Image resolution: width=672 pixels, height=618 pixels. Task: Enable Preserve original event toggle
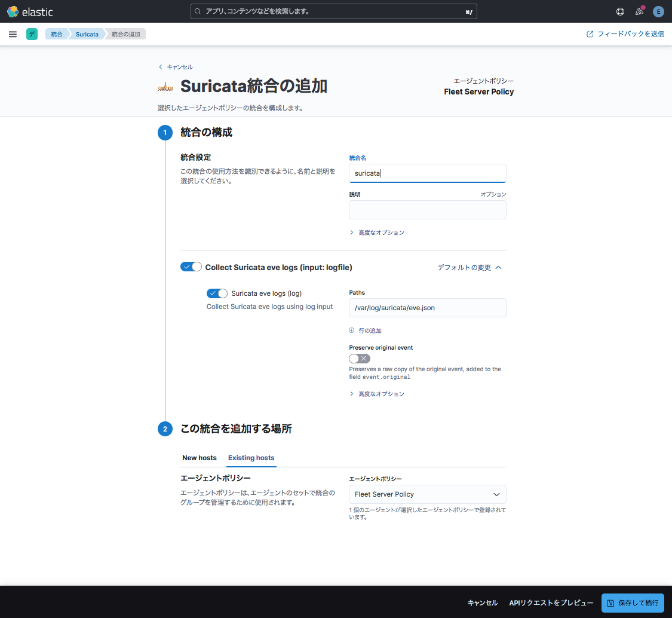coord(360,359)
